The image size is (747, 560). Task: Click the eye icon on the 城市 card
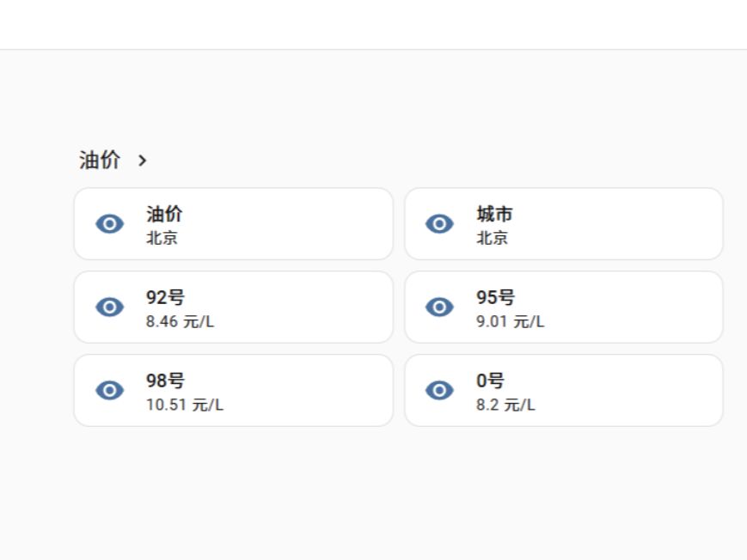(440, 224)
